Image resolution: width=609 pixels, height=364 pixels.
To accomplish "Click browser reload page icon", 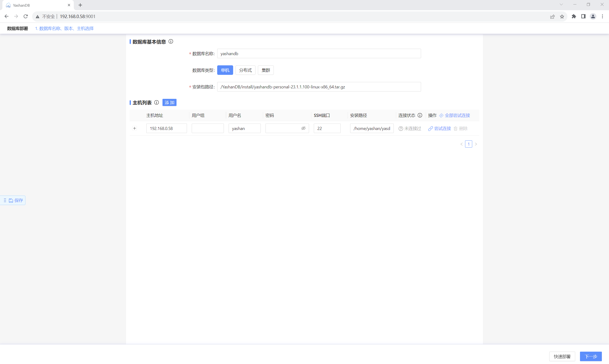I will click(x=25, y=16).
